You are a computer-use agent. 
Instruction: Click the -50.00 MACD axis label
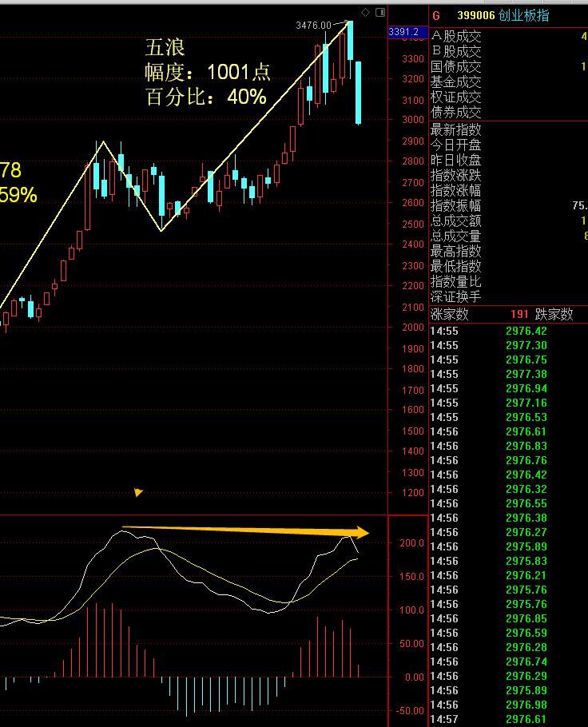click(410, 711)
